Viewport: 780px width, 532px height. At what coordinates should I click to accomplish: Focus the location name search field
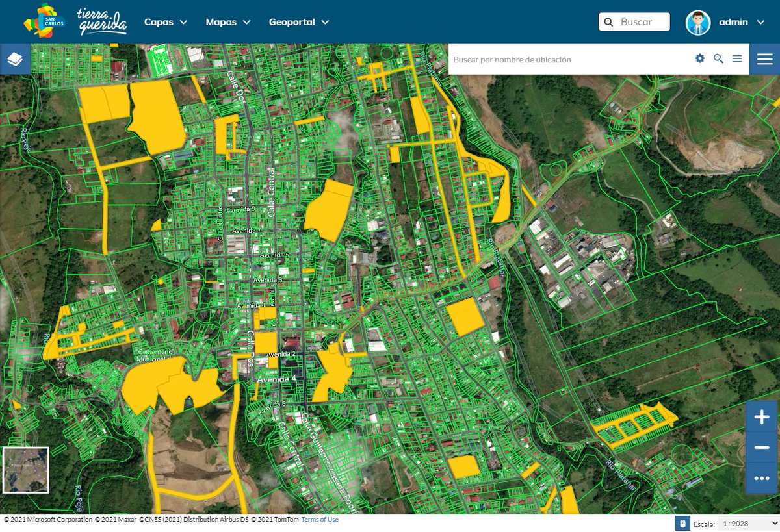(x=569, y=59)
